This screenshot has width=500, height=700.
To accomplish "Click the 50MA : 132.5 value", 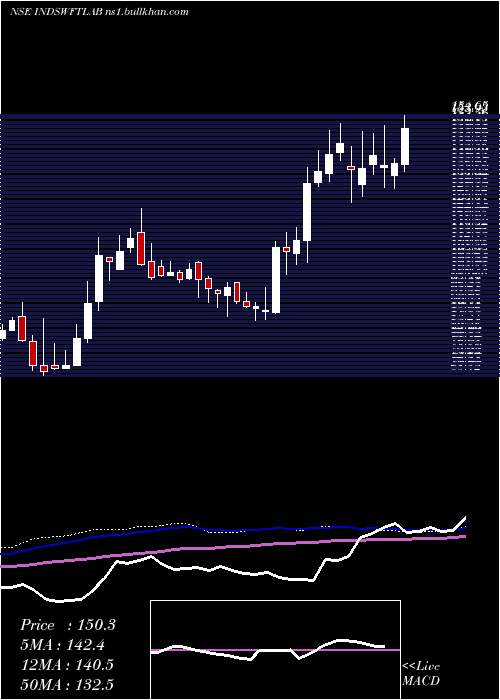I will 67,685.
